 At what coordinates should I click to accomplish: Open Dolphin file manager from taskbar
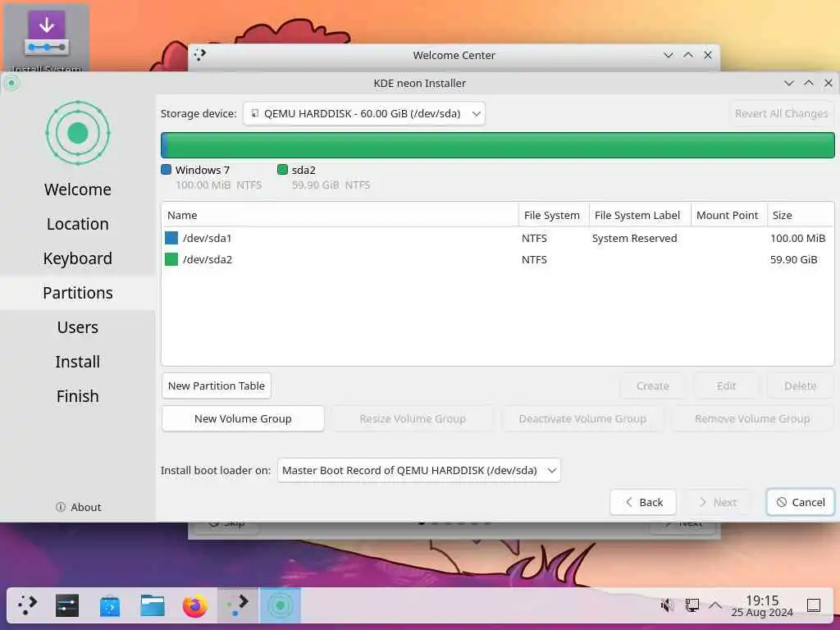(x=152, y=605)
